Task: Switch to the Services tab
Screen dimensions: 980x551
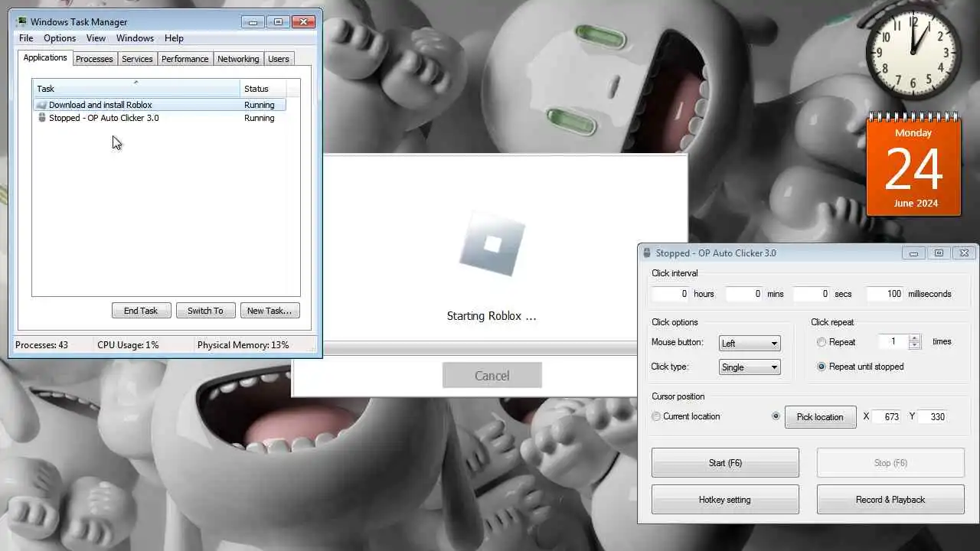Action: point(137,59)
